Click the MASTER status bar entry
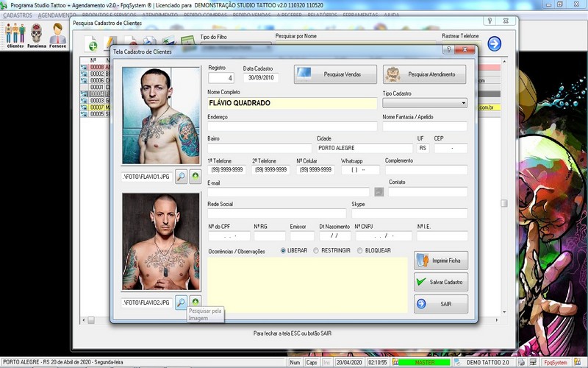 click(425, 362)
